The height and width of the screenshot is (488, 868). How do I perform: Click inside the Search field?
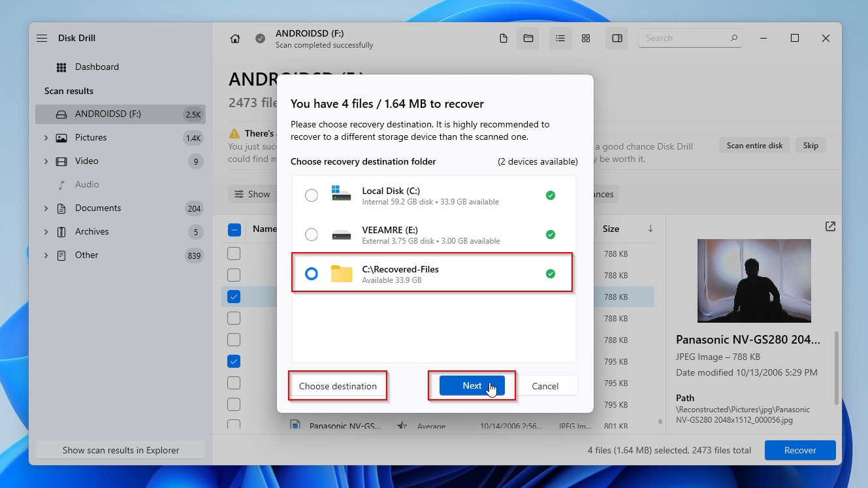coord(686,38)
